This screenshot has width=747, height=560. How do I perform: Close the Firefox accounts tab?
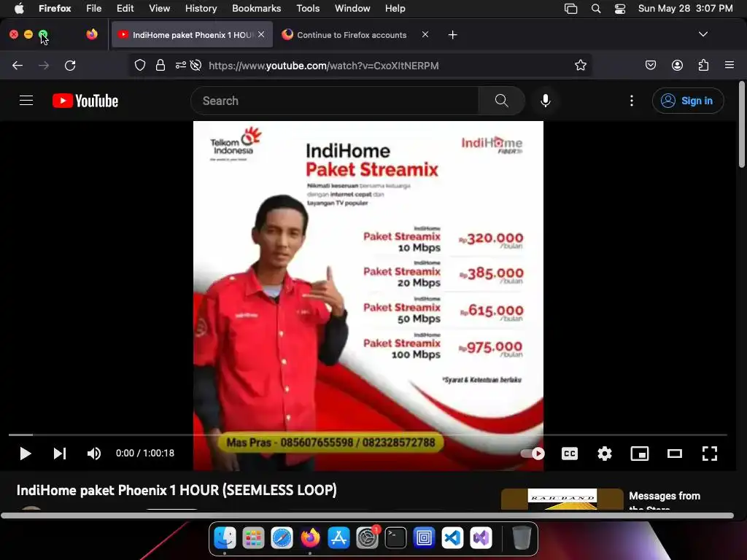point(425,34)
